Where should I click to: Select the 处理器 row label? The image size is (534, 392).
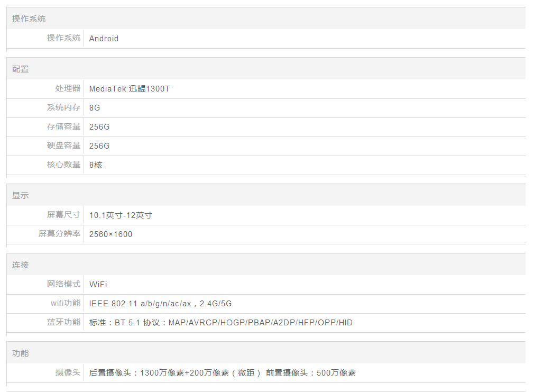tap(68, 88)
